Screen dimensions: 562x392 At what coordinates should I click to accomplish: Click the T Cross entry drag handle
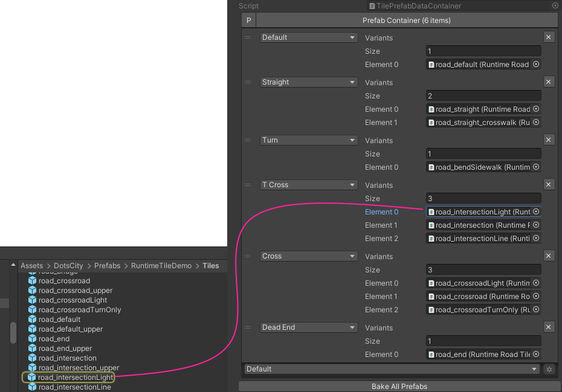coord(248,185)
